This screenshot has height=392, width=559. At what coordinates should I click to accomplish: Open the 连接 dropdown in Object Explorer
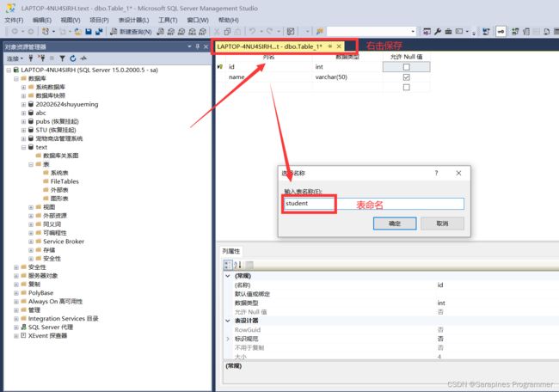click(15, 58)
